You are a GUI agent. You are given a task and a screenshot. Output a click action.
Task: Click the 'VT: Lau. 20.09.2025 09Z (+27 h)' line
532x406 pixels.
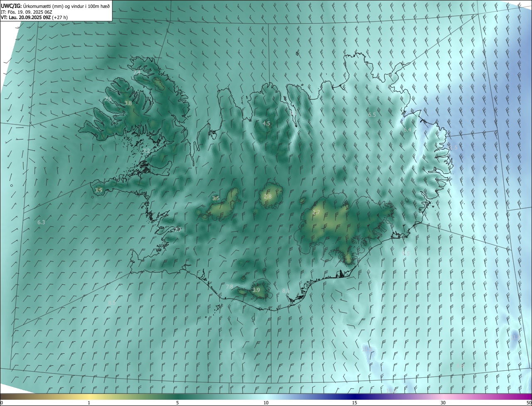34,17
